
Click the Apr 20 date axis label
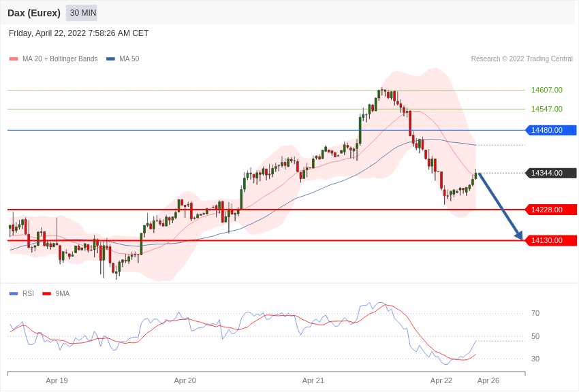click(x=185, y=380)
